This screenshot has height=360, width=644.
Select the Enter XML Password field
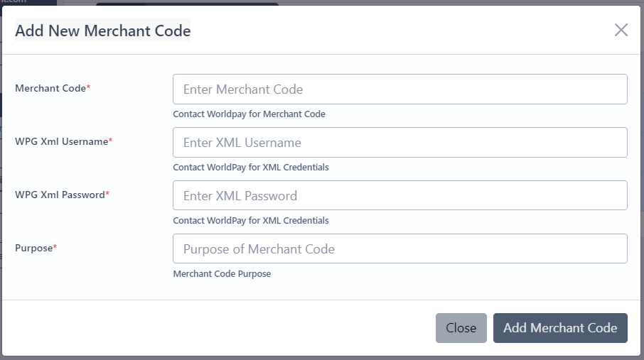(x=399, y=196)
